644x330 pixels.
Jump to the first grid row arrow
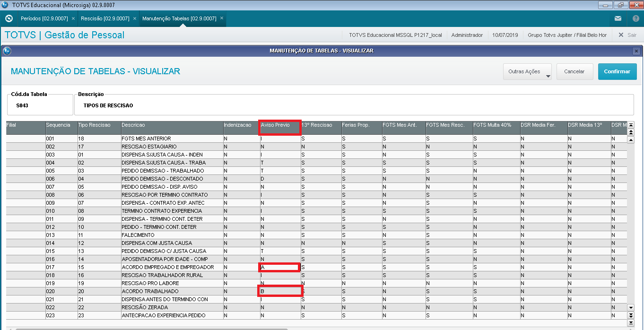[630, 125]
